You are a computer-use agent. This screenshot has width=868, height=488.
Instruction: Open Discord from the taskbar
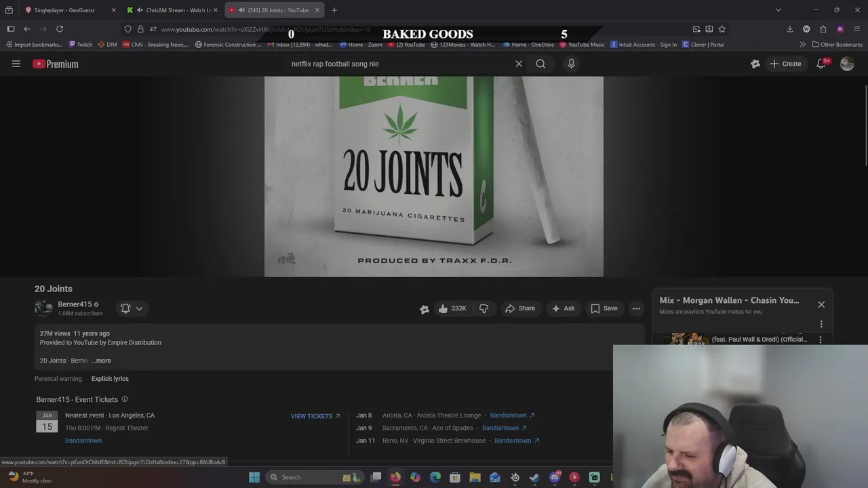point(555,477)
